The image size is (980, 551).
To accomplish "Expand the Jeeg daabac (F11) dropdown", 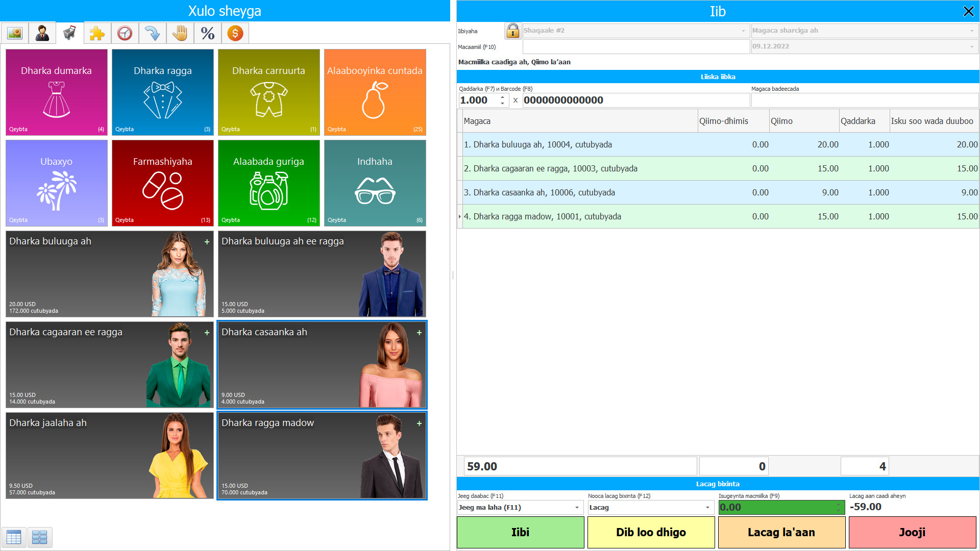I will click(x=577, y=508).
